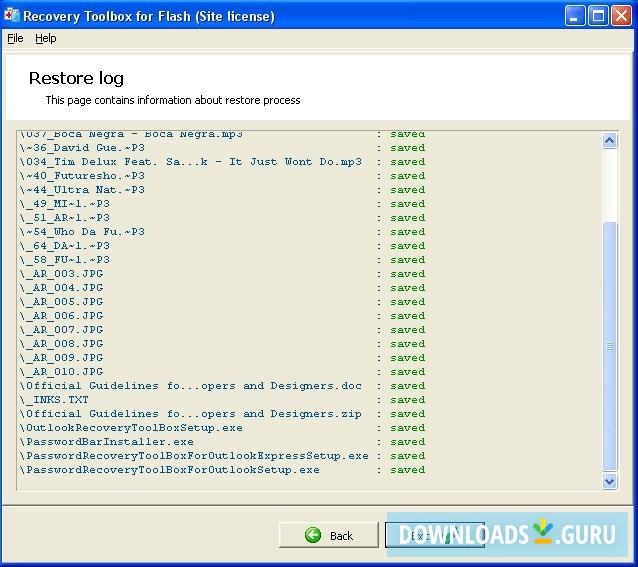
Task: Click saved status for \_INKS.TXT
Action: point(408,400)
